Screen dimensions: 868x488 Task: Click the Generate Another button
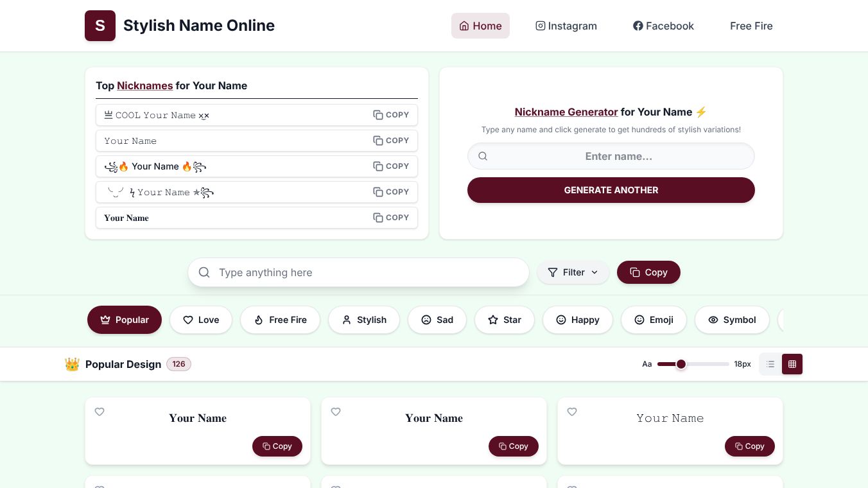pos(611,190)
